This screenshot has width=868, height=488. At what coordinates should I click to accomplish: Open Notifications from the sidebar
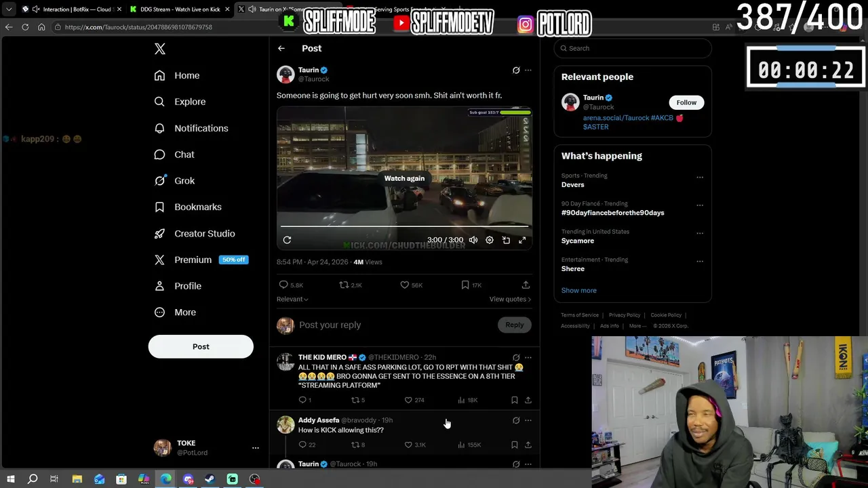point(191,128)
